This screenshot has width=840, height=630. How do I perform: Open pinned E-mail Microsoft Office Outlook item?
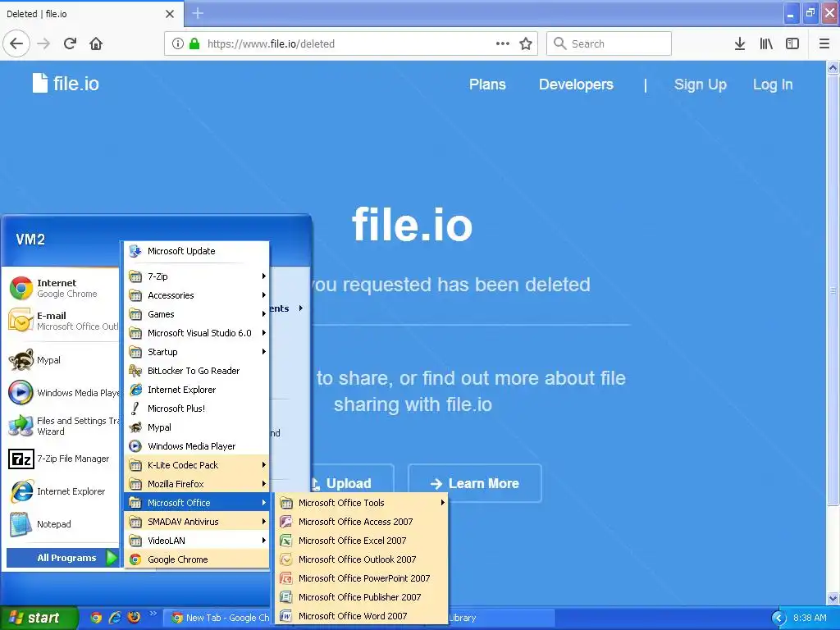tap(62, 321)
